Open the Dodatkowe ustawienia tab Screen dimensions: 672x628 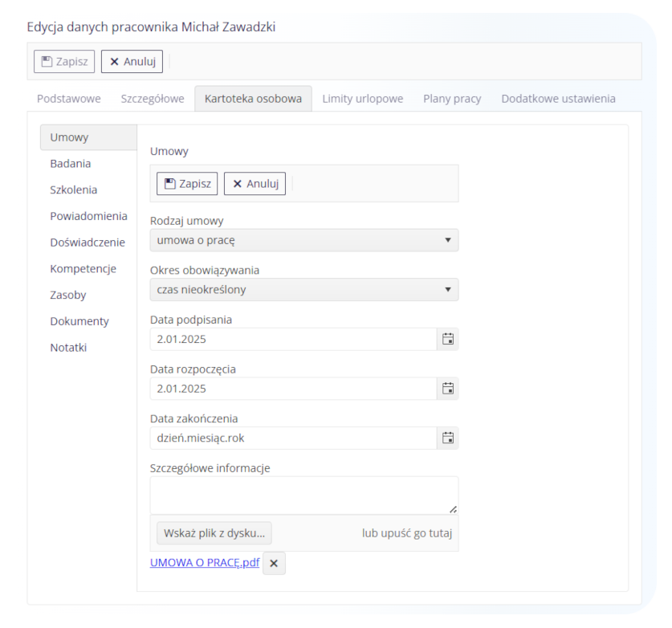(558, 99)
